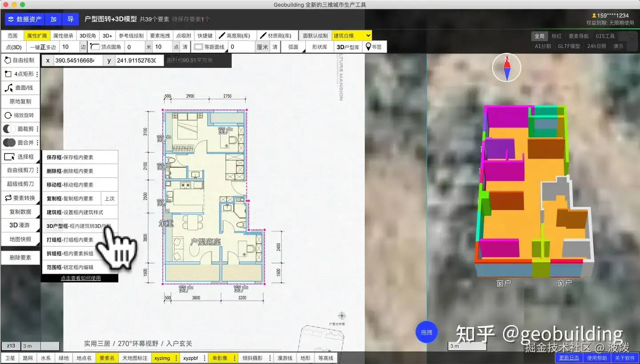
Task: Click the 一键正多边 side count field
Action: pyautogui.click(x=69, y=47)
